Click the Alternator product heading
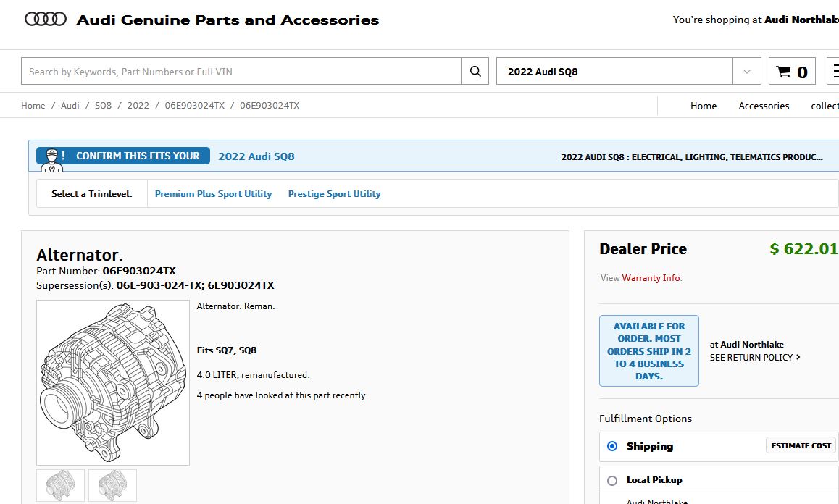Viewport: 839px width, 504px height. [x=80, y=255]
